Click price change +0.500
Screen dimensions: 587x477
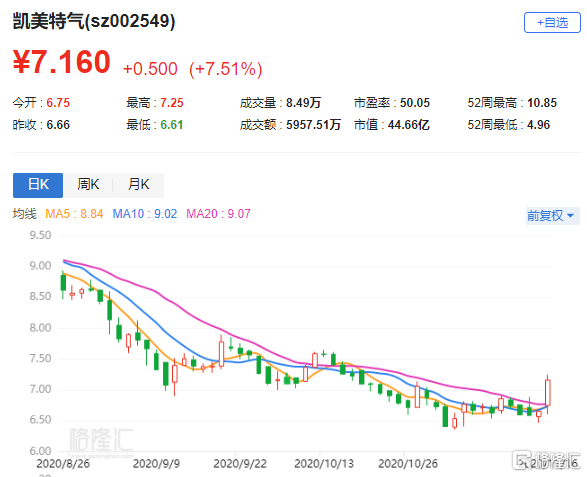pyautogui.click(x=150, y=69)
